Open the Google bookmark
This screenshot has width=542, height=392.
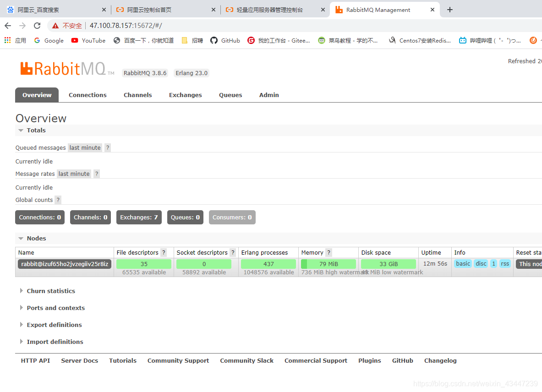click(49, 40)
